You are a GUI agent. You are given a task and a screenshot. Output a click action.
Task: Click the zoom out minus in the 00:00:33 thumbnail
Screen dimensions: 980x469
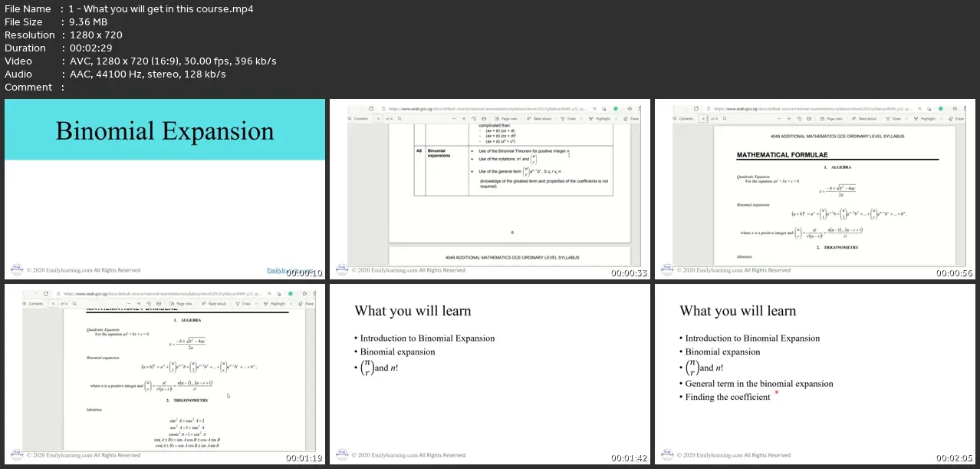coord(454,118)
